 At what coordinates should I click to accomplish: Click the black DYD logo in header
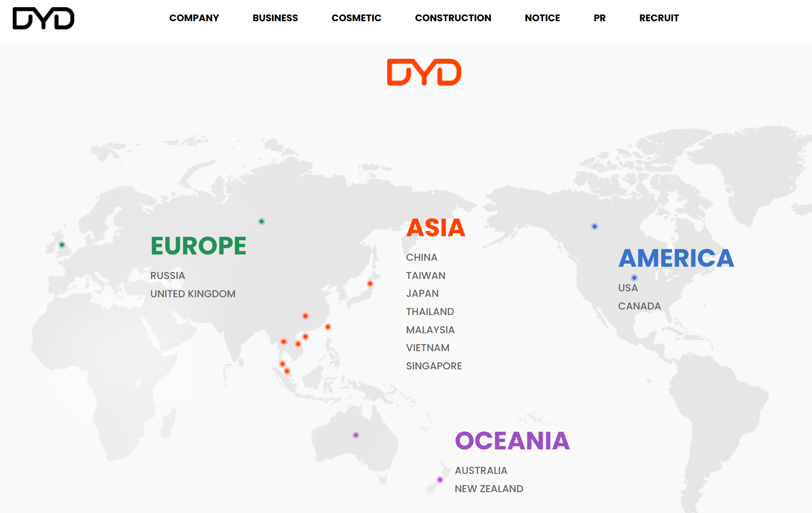pyautogui.click(x=44, y=18)
